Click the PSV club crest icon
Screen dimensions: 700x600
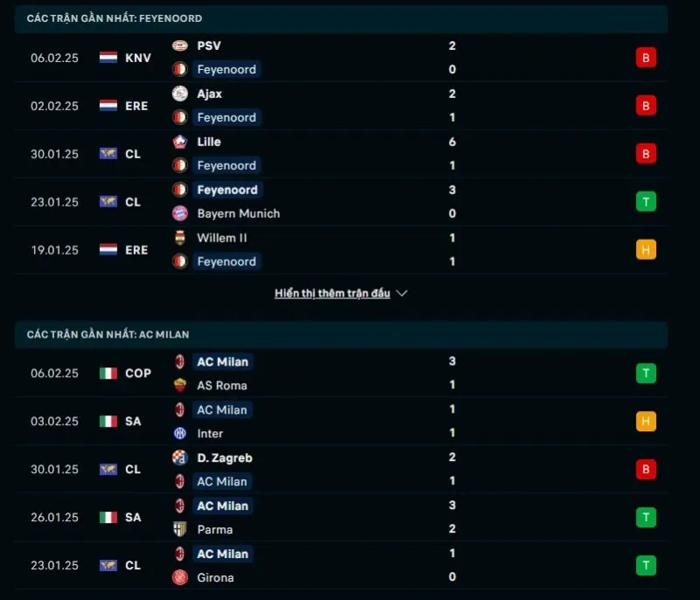pyautogui.click(x=181, y=45)
